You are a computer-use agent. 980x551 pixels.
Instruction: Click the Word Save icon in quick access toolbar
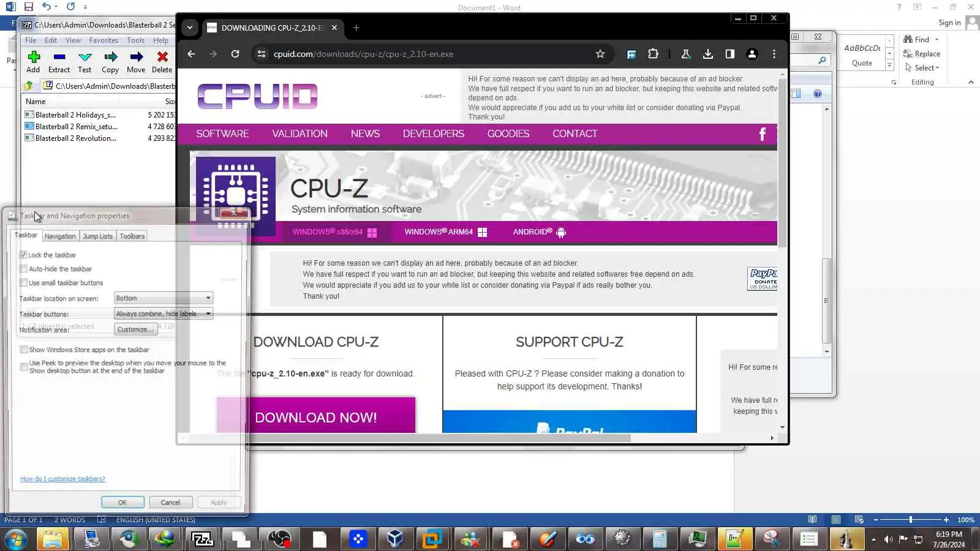(x=29, y=7)
